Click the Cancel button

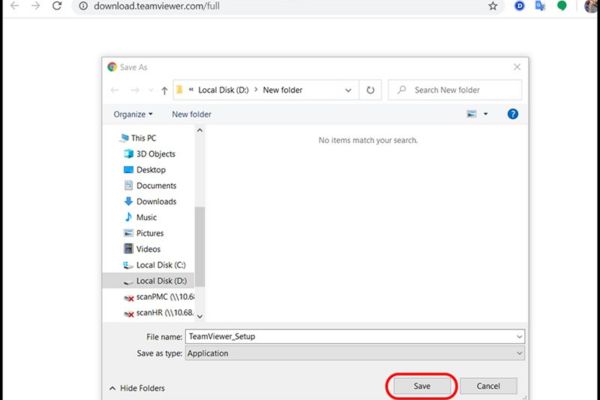click(488, 386)
